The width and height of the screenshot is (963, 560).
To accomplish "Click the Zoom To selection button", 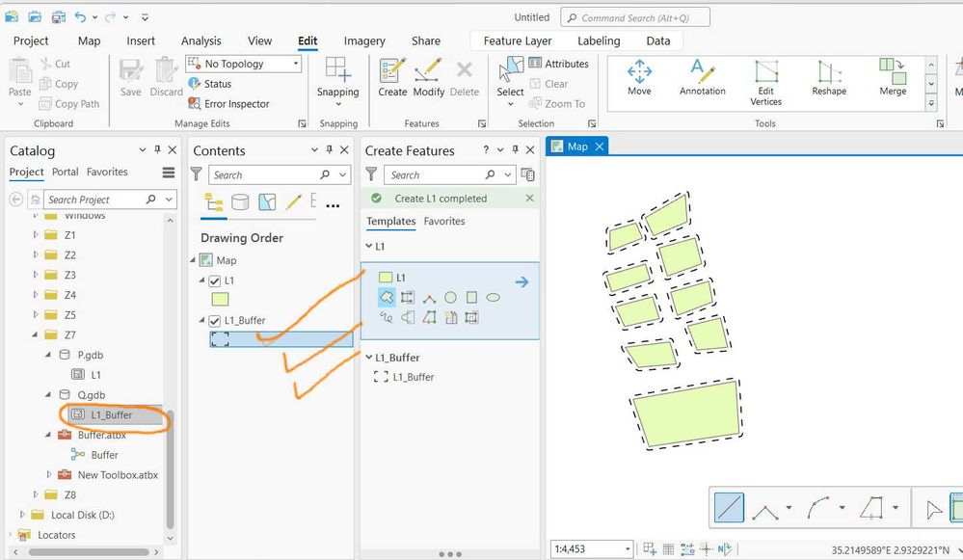I will [x=557, y=104].
